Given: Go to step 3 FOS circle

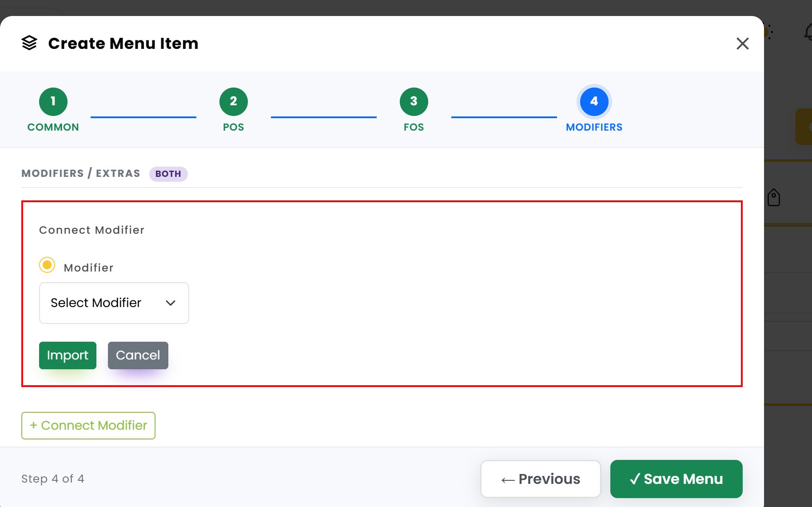Looking at the screenshot, I should [x=414, y=102].
